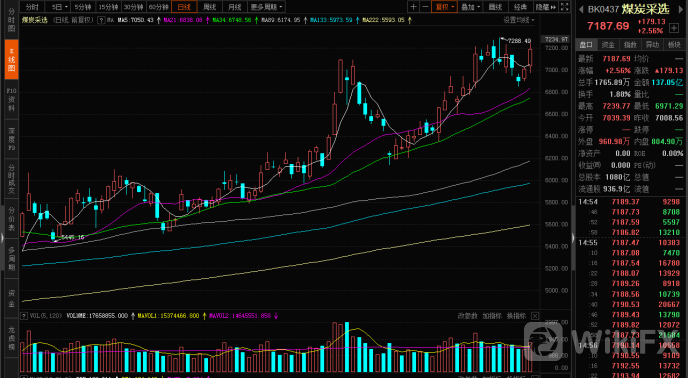Switch to the 周线 tab
Viewport: 689px width, 378px height.
(210, 7)
